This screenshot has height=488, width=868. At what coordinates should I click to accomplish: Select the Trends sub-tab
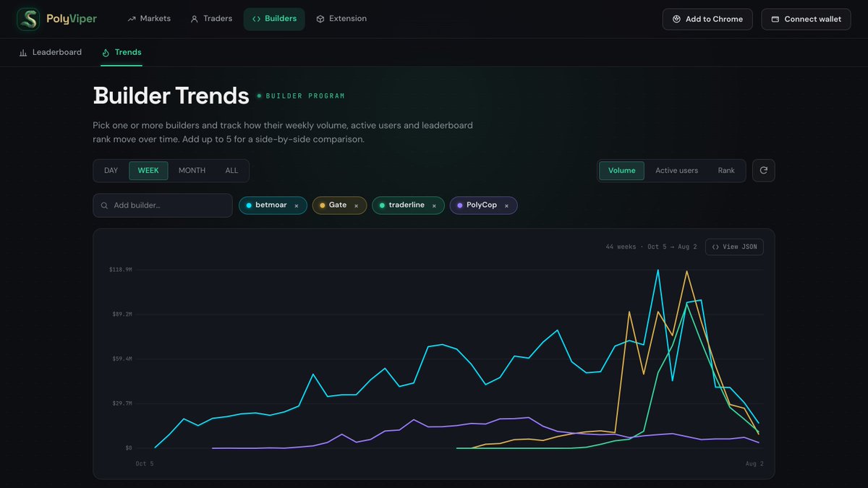click(122, 52)
